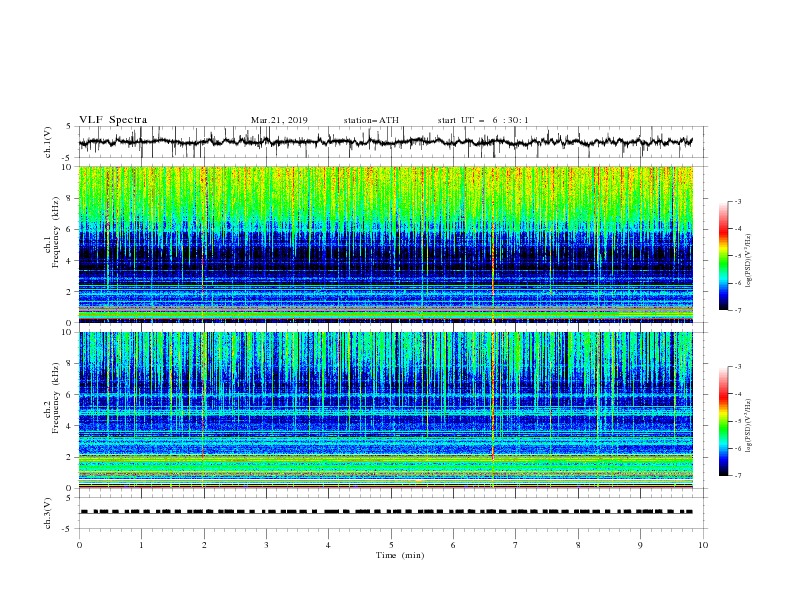Click the "8" tick on ch.1 frequency axis
Screen dimensions: 792x612
[71, 198]
